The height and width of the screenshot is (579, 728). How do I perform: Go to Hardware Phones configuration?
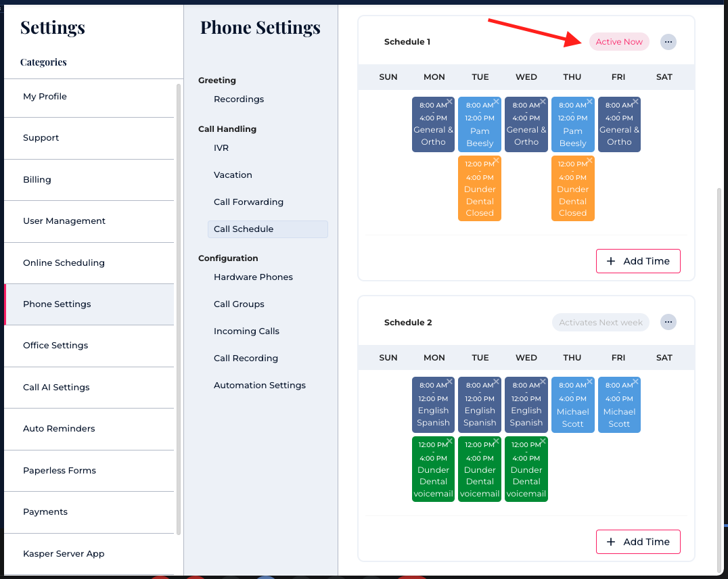click(x=253, y=277)
